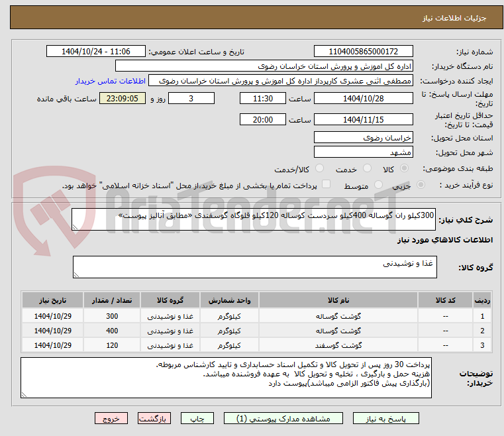
Task: Select the 'خدمت' radio button
Action: click(367, 168)
